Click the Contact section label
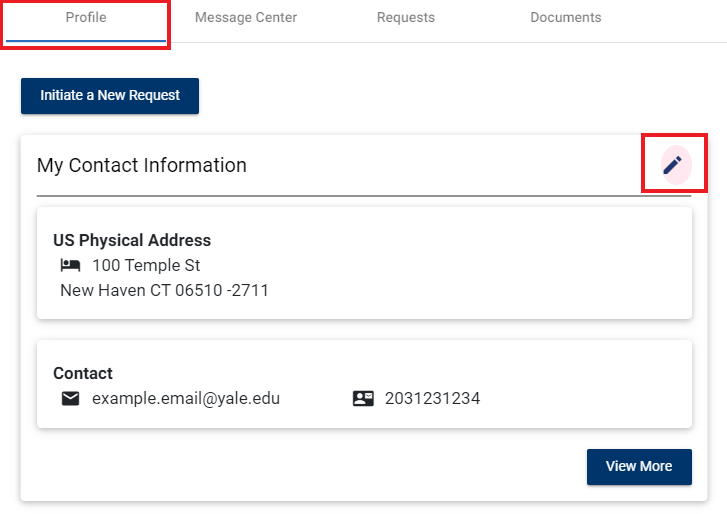 (x=83, y=373)
